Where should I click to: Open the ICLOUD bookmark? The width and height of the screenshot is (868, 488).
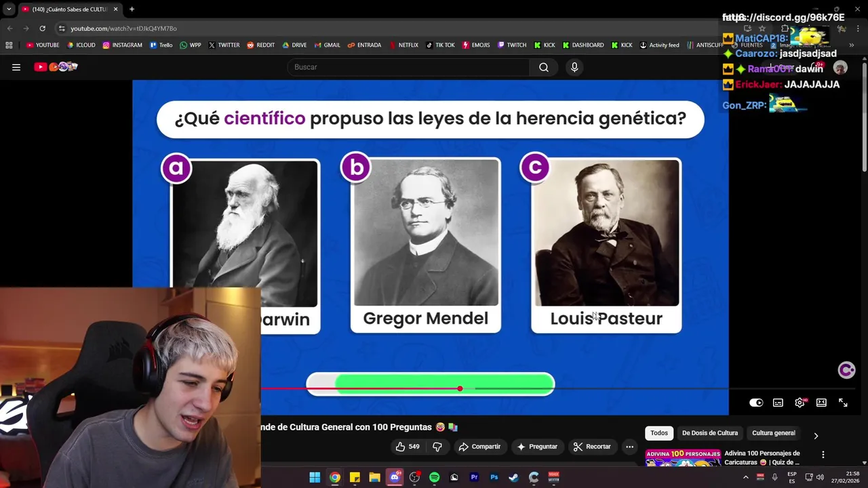click(x=81, y=45)
